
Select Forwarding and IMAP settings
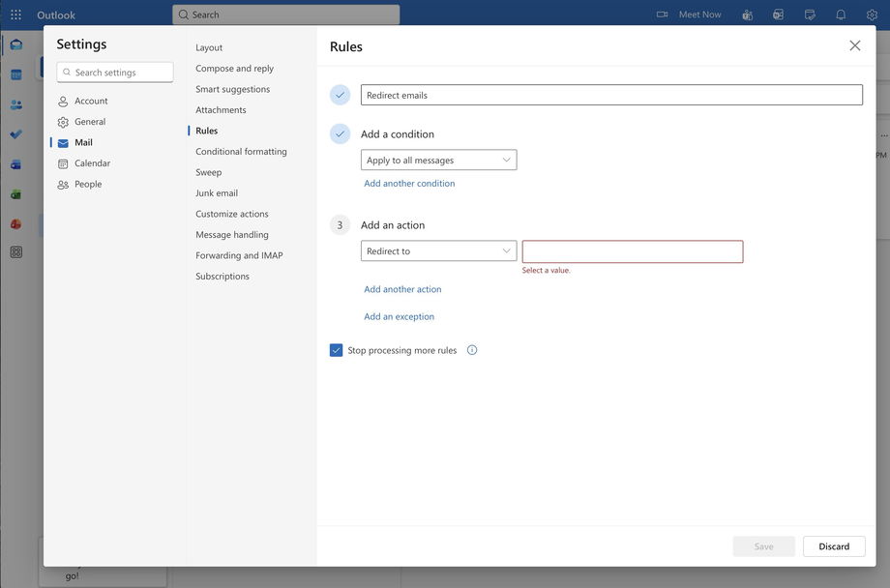pos(239,255)
